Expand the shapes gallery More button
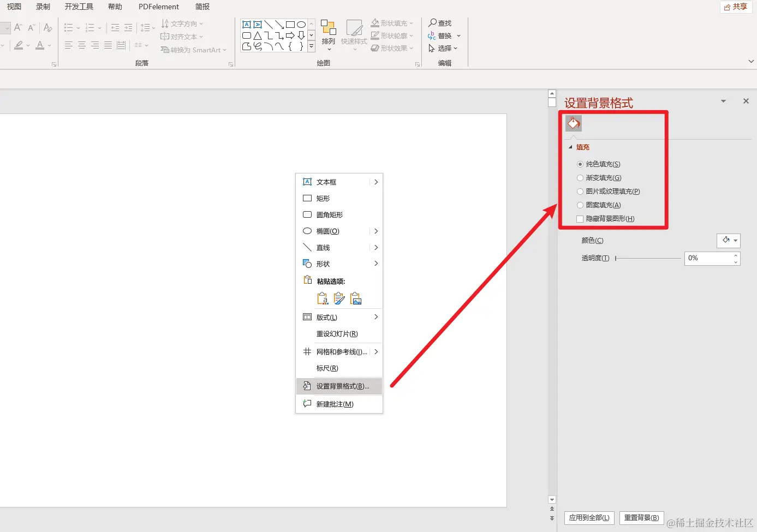This screenshot has width=757, height=532. click(x=312, y=46)
